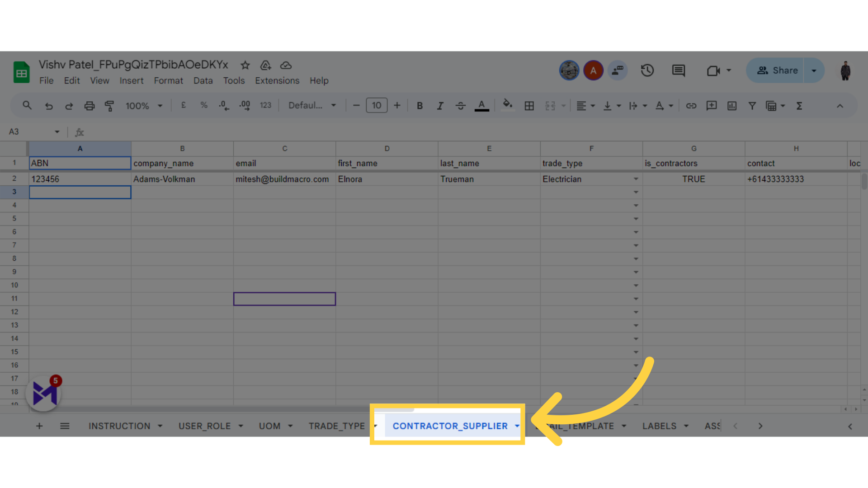
Task: Open text rotation dropdown
Action: click(664, 106)
